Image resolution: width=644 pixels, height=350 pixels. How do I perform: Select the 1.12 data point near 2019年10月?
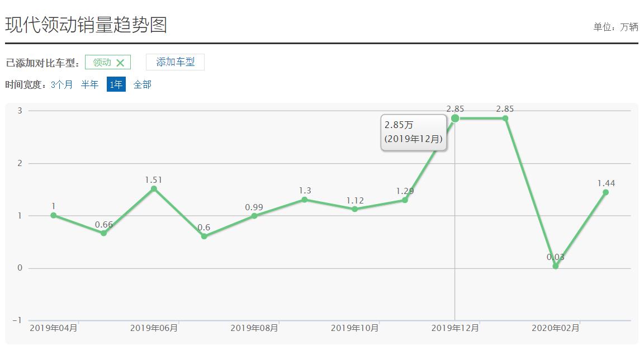354,209
